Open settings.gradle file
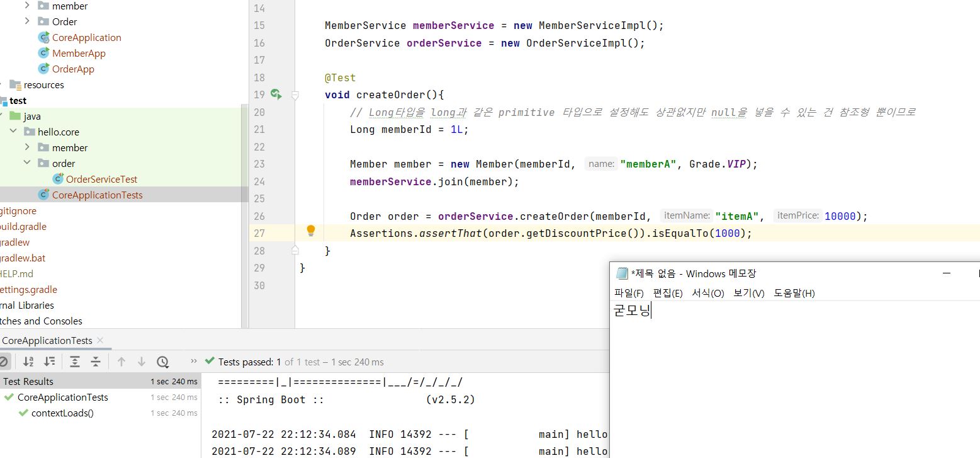The width and height of the screenshot is (980, 458). pos(28,289)
